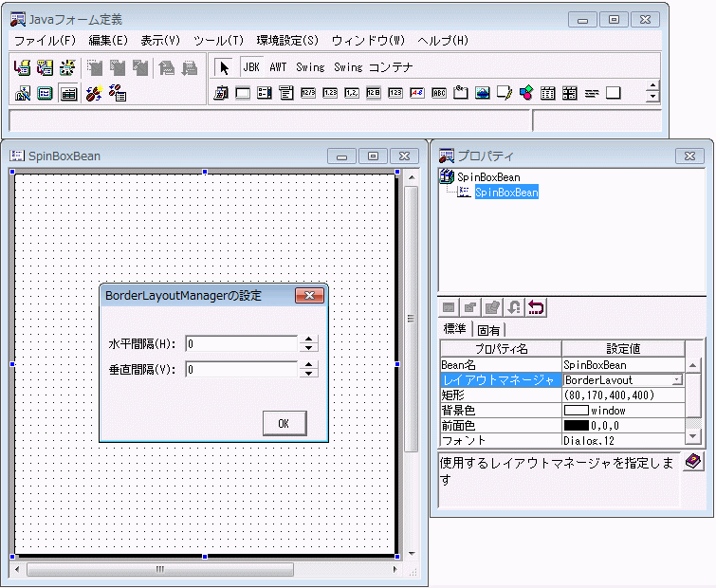The image size is (716, 588).
Task: Open the ツール(T) menu
Action: coord(218,41)
